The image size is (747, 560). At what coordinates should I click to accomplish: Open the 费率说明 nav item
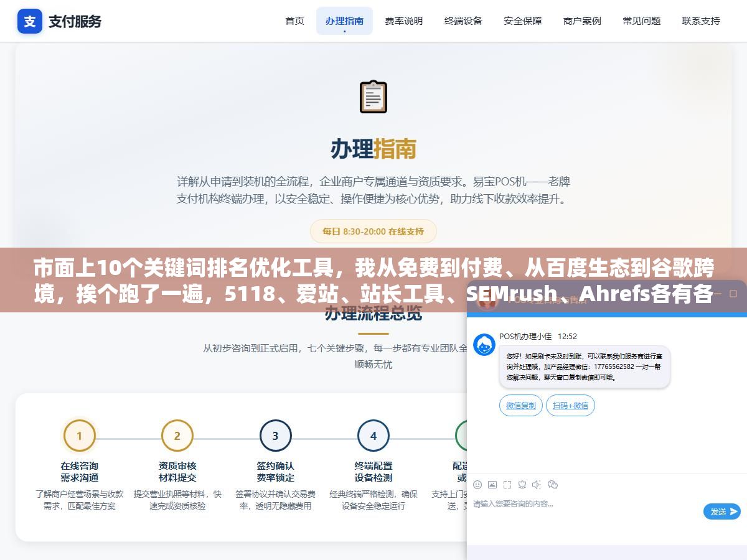click(404, 21)
